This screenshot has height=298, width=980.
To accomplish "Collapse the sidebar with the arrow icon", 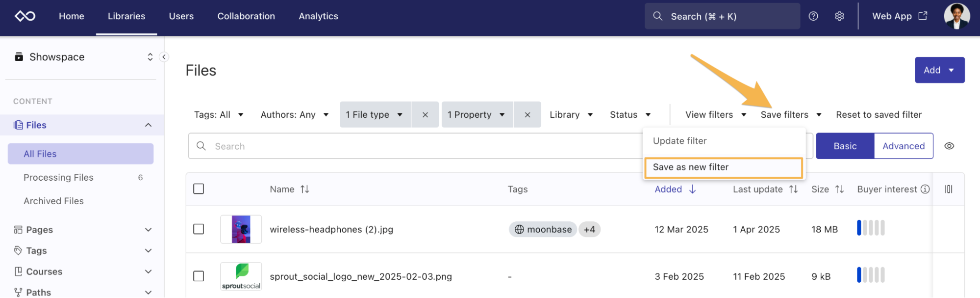I will coord(164,57).
